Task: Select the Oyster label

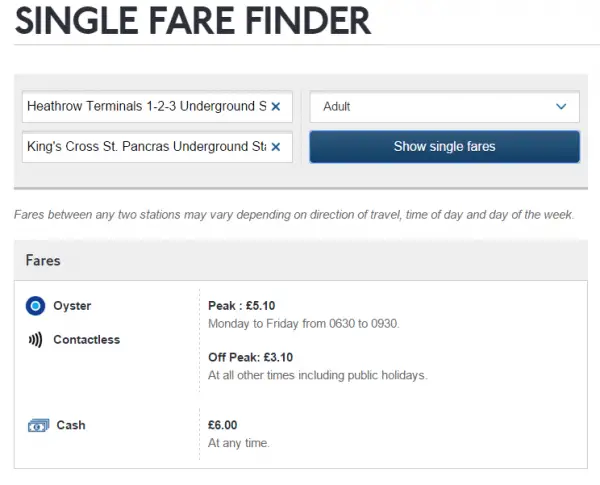Action: (72, 306)
